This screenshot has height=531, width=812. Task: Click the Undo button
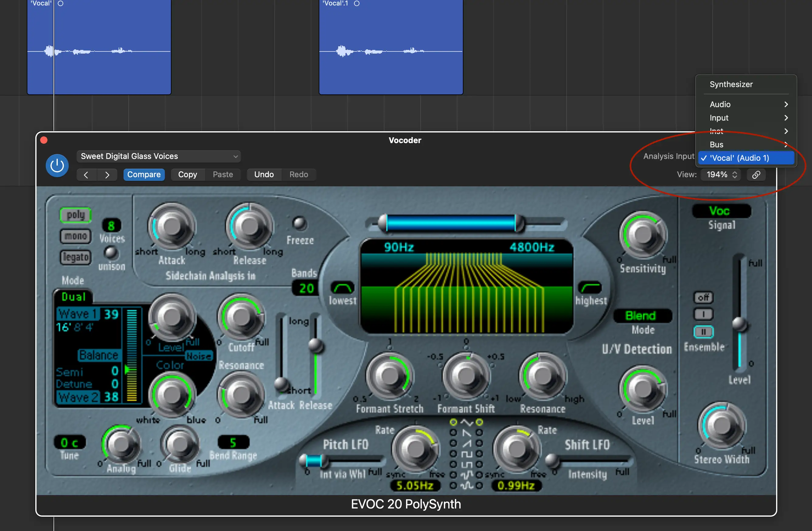264,174
